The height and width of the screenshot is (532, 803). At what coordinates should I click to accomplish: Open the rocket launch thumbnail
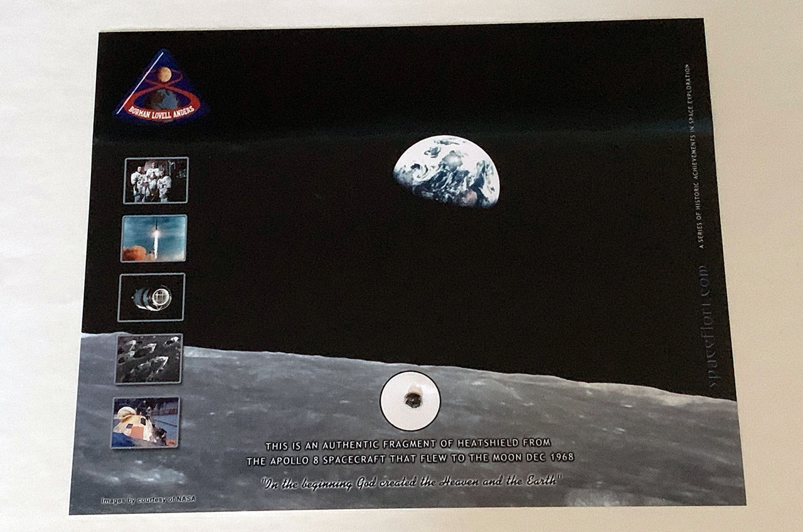click(154, 238)
